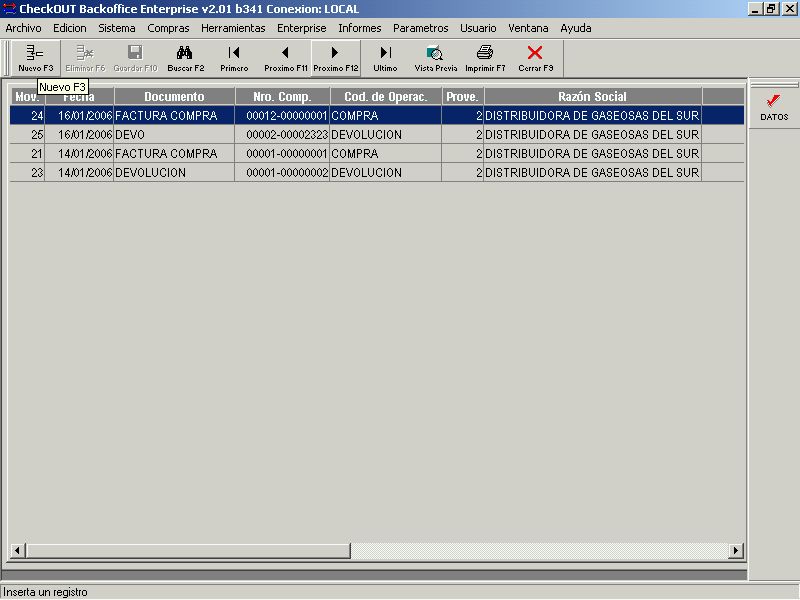Select DISTRIBUIDORA DE GASEOSAS DEL SUR in row 23
Viewport: 800px width, 600px height.
pyautogui.click(x=593, y=172)
